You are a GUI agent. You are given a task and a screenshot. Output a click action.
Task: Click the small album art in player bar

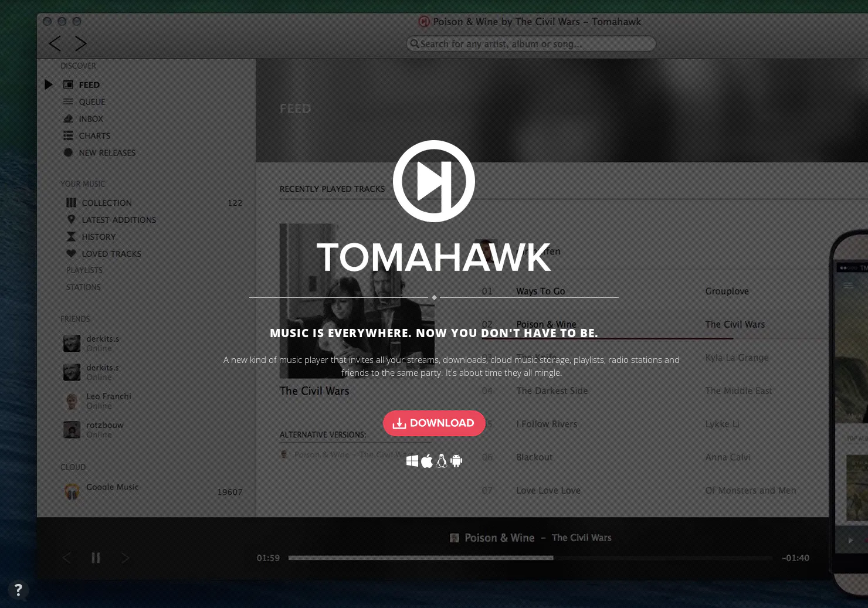[454, 538]
